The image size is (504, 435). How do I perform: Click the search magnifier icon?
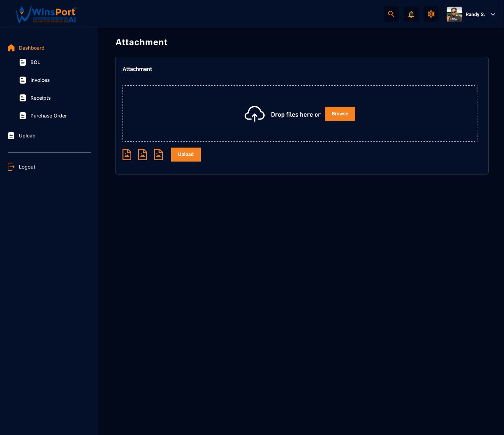tap(391, 14)
